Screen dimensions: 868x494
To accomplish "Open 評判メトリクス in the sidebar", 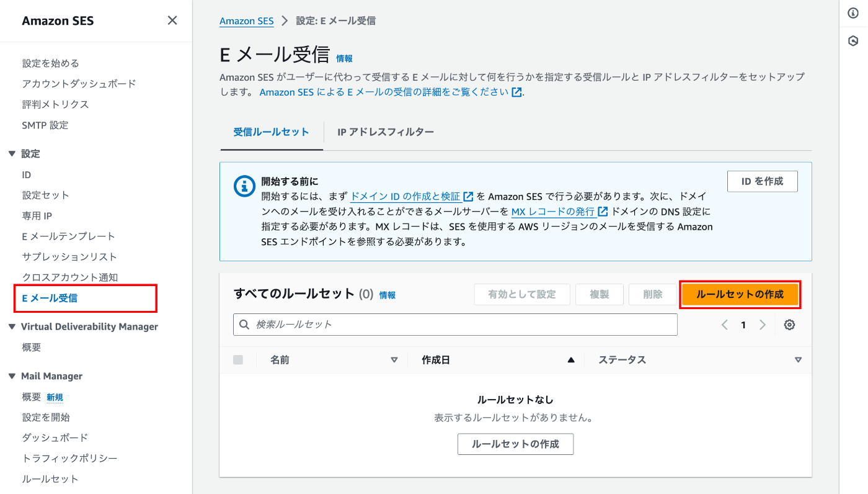I will tap(56, 104).
